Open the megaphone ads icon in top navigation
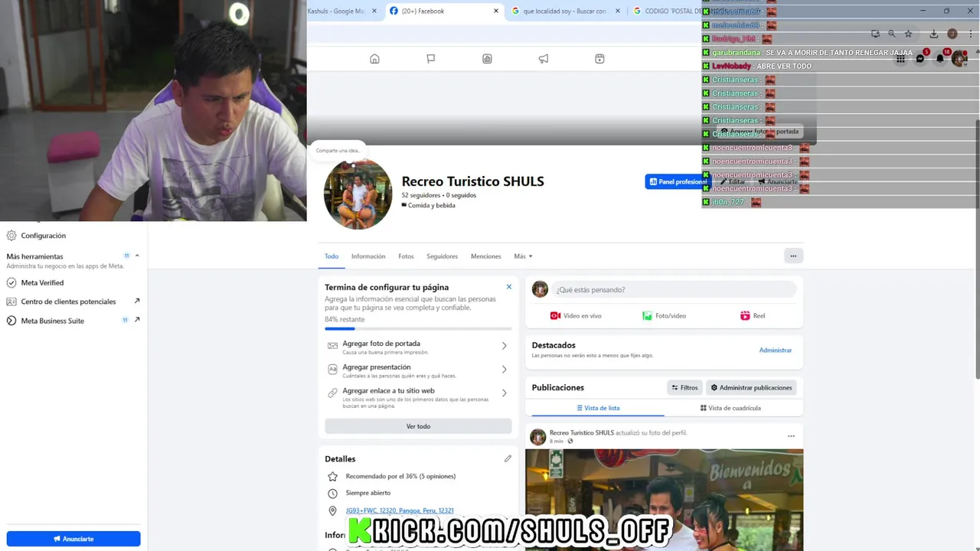 click(x=544, y=59)
